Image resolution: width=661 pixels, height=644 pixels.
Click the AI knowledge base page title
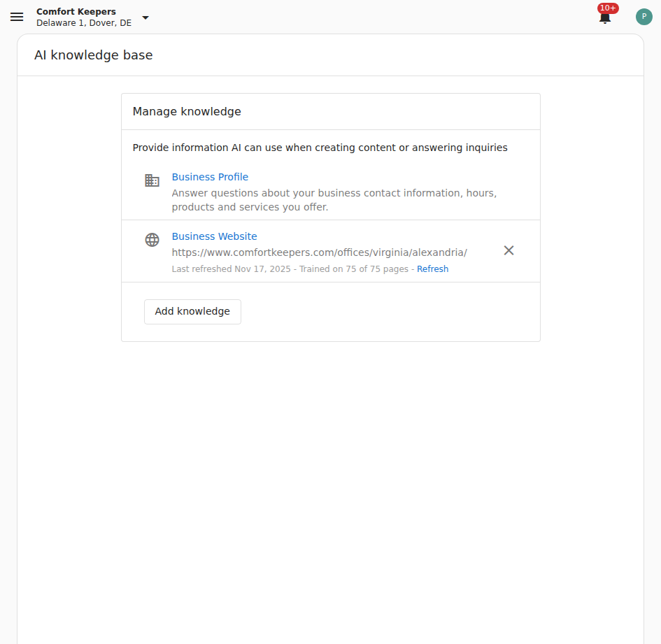[x=94, y=55]
